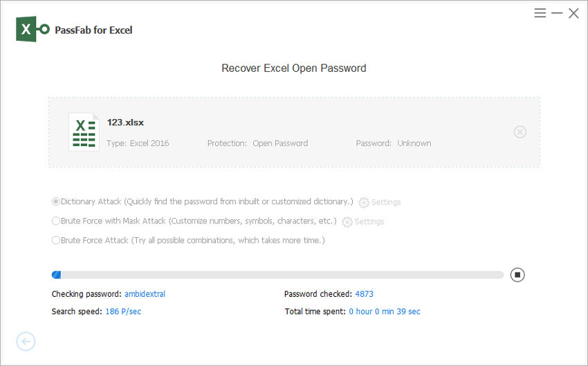This screenshot has width=588, height=366.
Task: Click the PassFab for Excel logo icon
Action: pyautogui.click(x=33, y=30)
